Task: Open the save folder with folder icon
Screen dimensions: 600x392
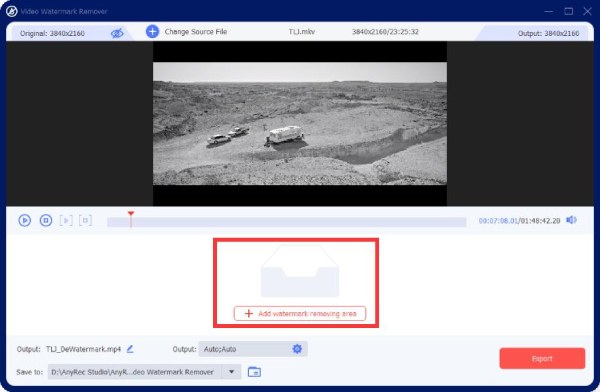Action: click(254, 372)
